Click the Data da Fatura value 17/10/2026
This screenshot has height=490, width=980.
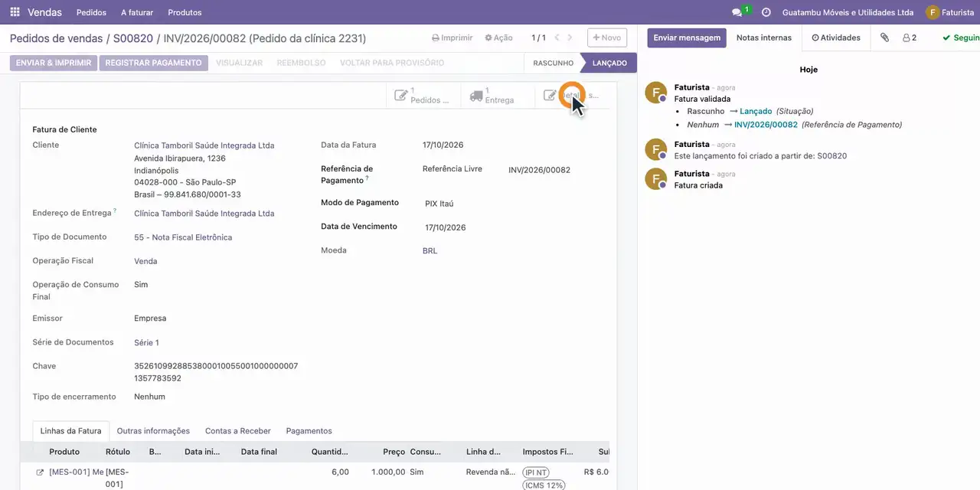[x=443, y=145]
